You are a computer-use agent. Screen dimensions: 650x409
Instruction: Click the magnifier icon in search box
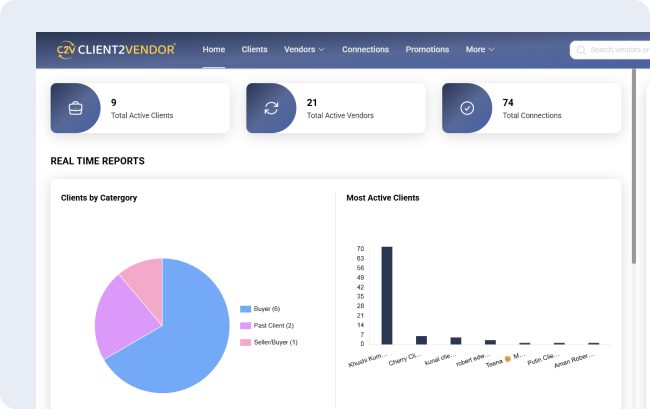[x=581, y=49]
